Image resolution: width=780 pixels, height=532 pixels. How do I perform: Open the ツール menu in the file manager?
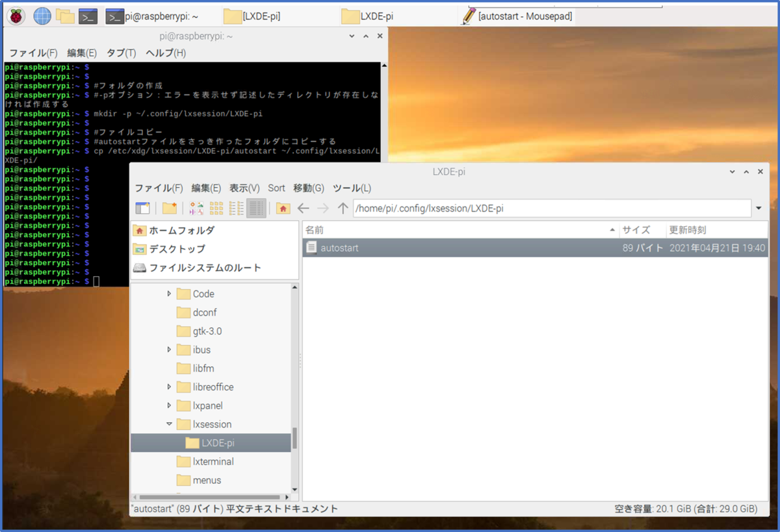tap(351, 188)
